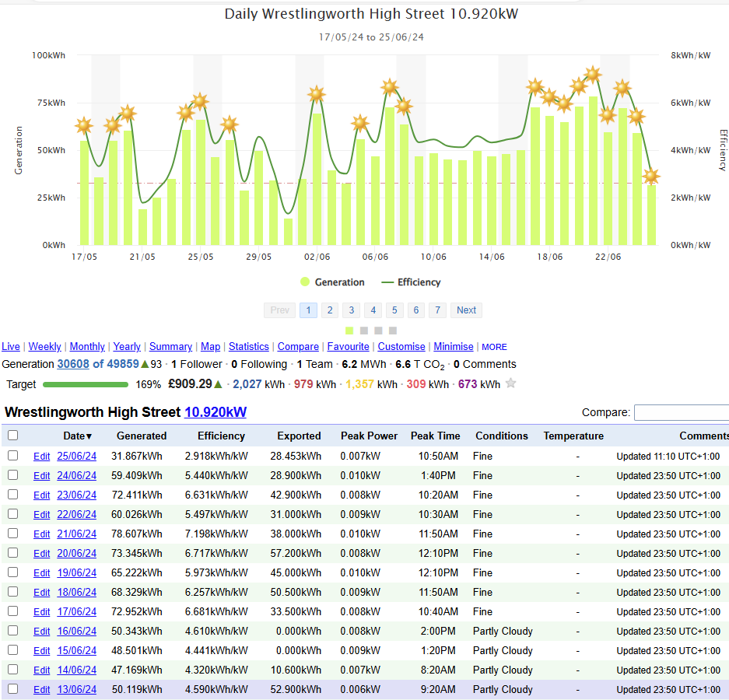The image size is (729, 700).
Task: Click the Target green progress bar
Action: click(x=86, y=384)
